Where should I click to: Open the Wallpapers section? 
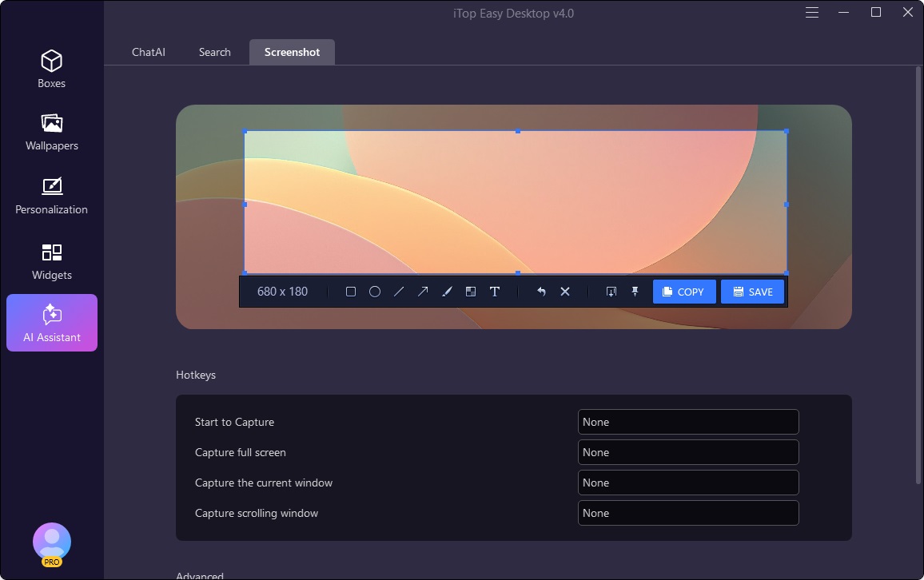tap(51, 132)
